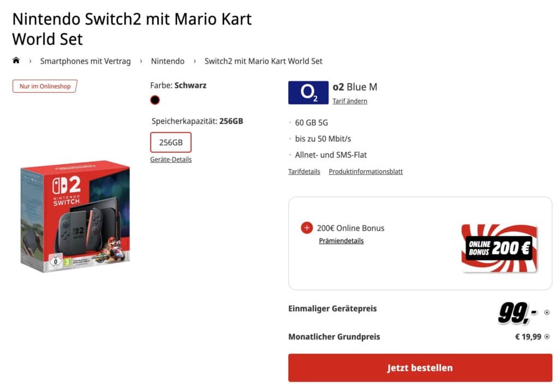Open Smartphones mit Vertrag breadcrumb
The image size is (559, 392).
85,61
